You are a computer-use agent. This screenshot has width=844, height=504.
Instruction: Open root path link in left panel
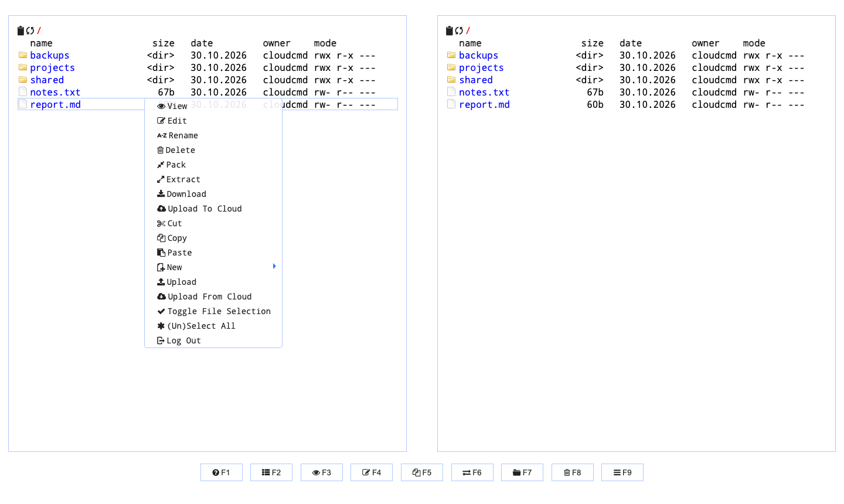pyautogui.click(x=39, y=30)
